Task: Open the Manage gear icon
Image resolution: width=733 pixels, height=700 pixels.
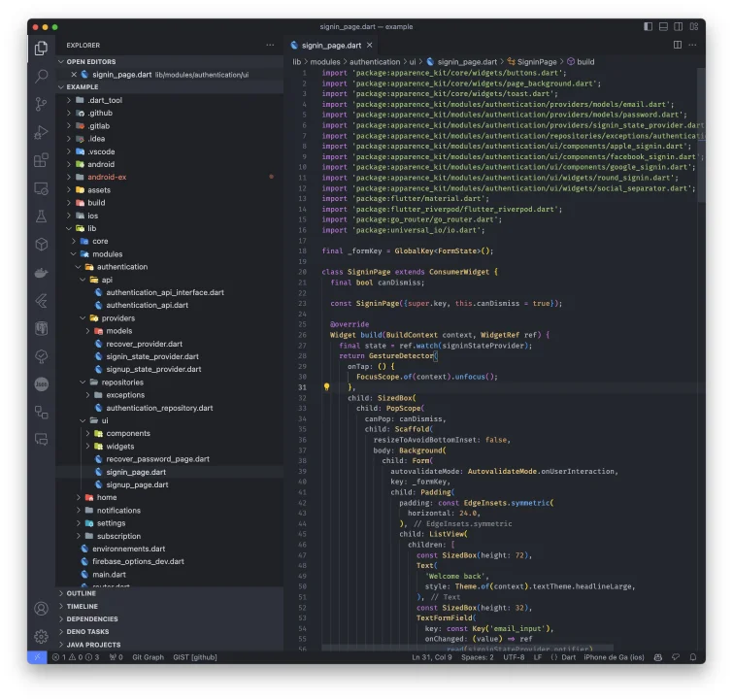Action: pyautogui.click(x=41, y=636)
